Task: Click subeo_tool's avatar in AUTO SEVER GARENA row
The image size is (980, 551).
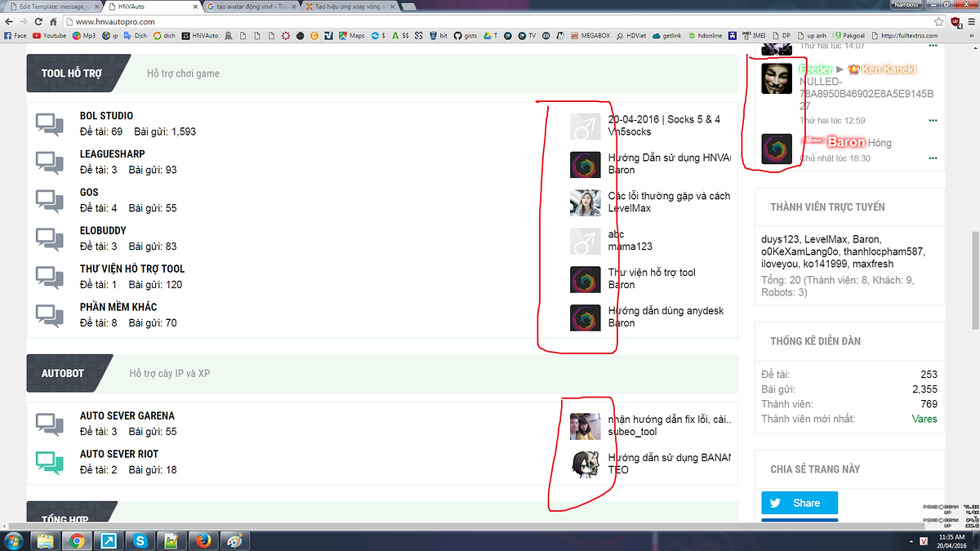Action: tap(585, 425)
